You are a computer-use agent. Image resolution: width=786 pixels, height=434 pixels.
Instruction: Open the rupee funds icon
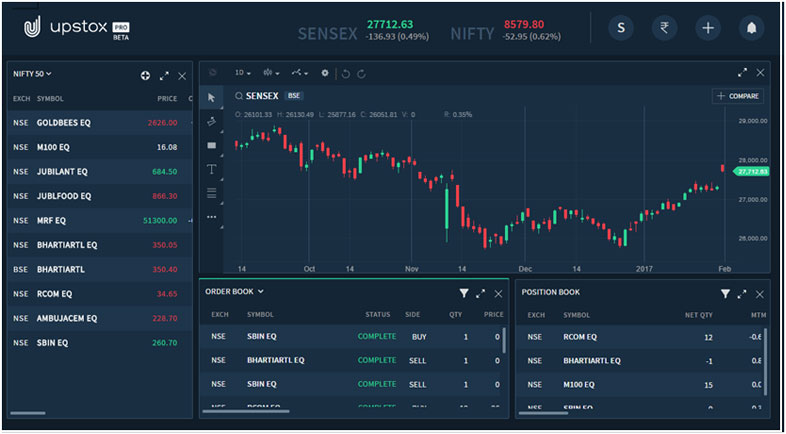665,28
